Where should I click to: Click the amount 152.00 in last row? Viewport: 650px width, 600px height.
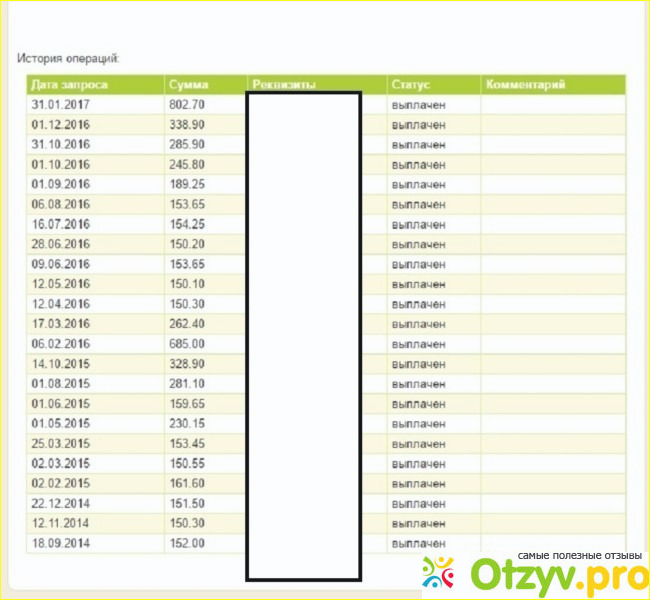click(188, 543)
